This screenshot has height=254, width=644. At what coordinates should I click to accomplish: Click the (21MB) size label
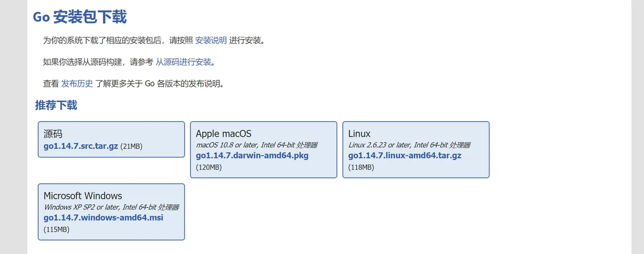tap(131, 146)
